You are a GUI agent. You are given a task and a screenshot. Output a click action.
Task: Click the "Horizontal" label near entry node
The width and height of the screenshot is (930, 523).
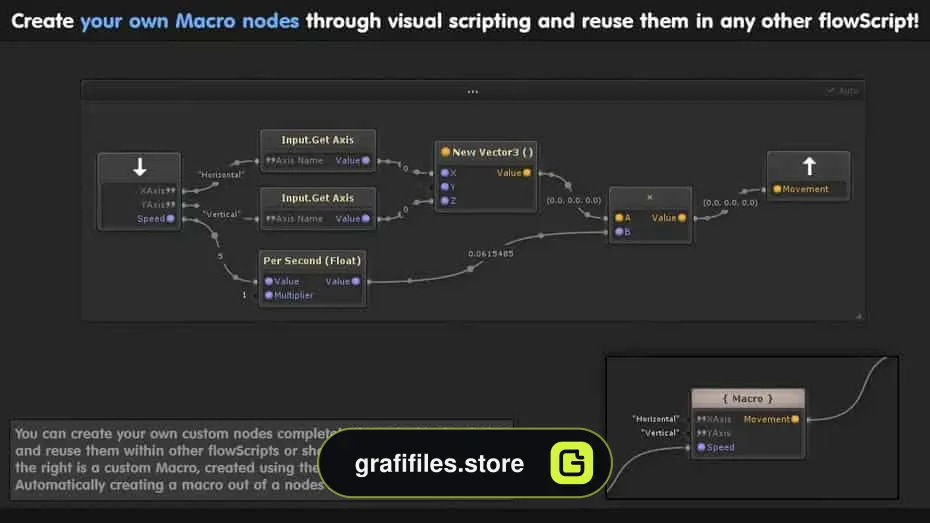click(222, 175)
